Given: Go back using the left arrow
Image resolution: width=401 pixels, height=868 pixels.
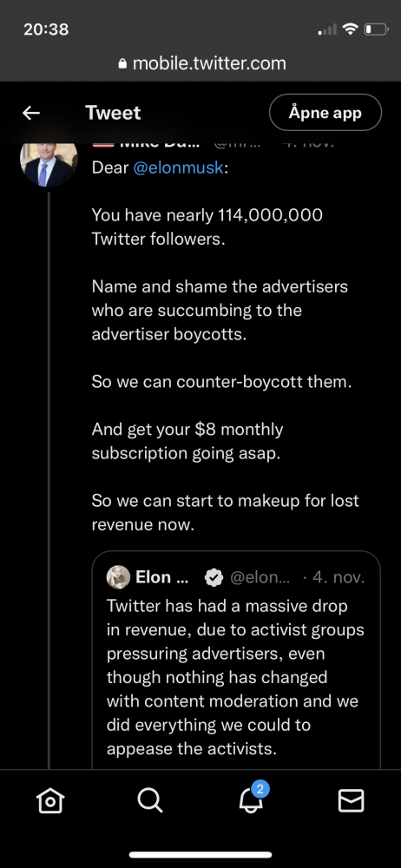Looking at the screenshot, I should (31, 113).
